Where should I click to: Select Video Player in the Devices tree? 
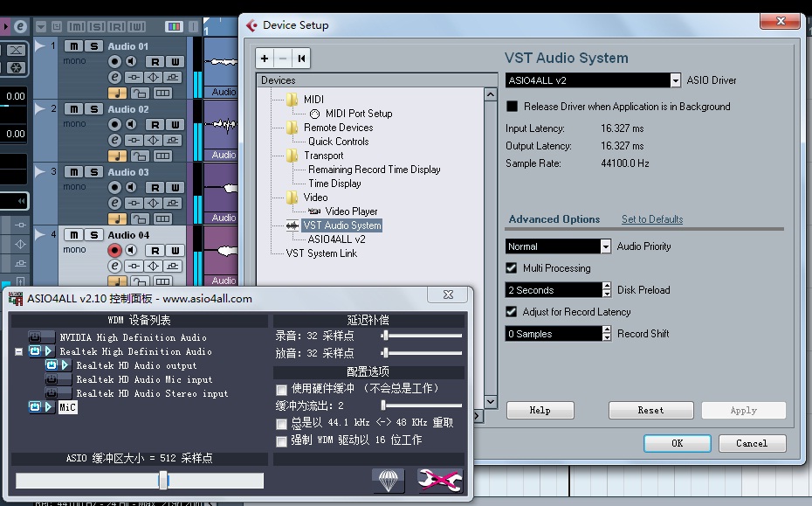pos(351,211)
